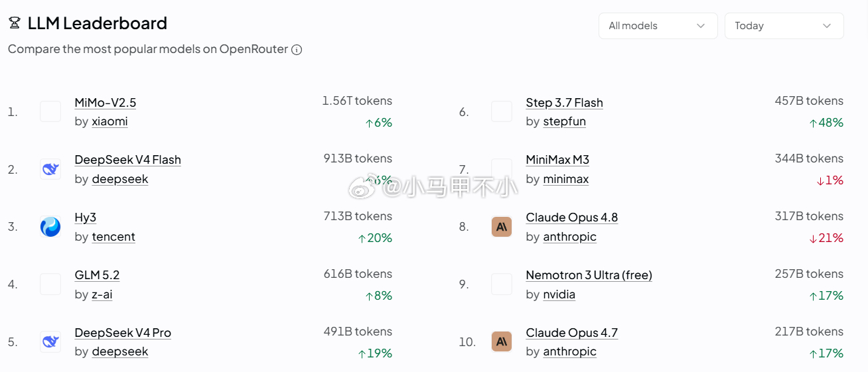Open the Step 3.7 Flash model link
The image size is (868, 372).
(565, 102)
